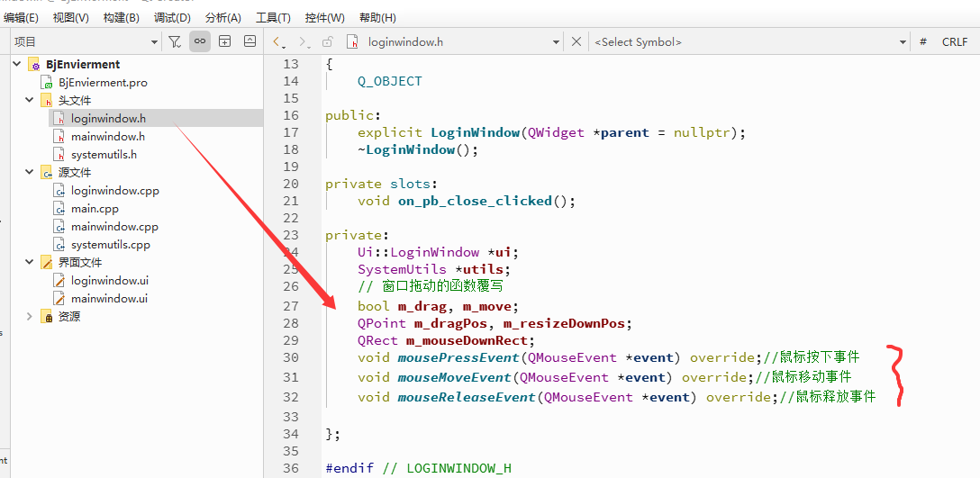The width and height of the screenshot is (980, 478).
Task: Click the file lock status icon
Action: 327,42
